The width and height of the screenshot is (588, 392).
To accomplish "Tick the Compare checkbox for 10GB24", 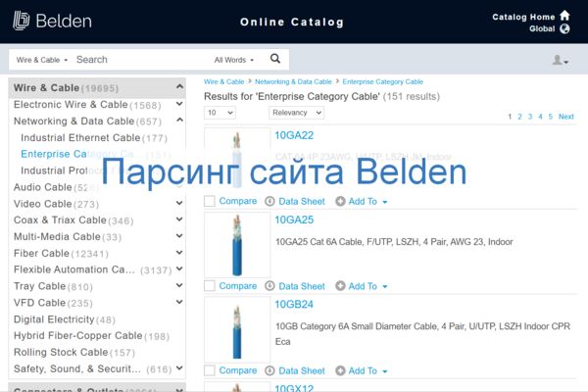I will coord(210,370).
